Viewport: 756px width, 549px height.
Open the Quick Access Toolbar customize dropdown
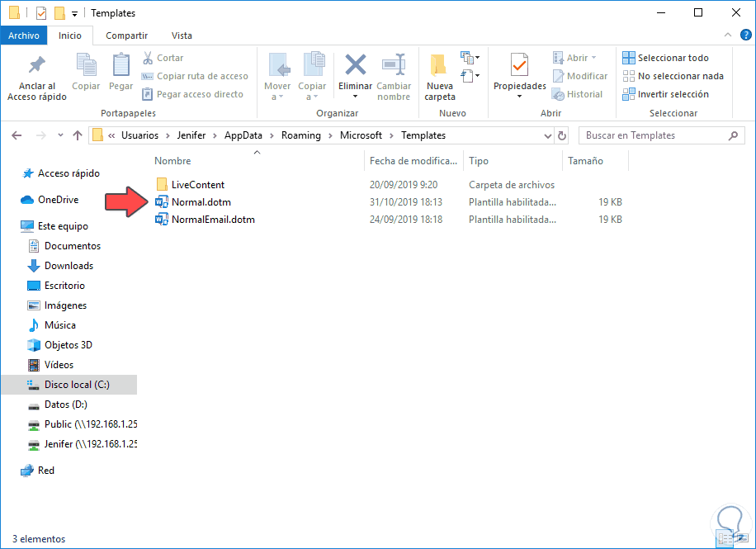(75, 13)
